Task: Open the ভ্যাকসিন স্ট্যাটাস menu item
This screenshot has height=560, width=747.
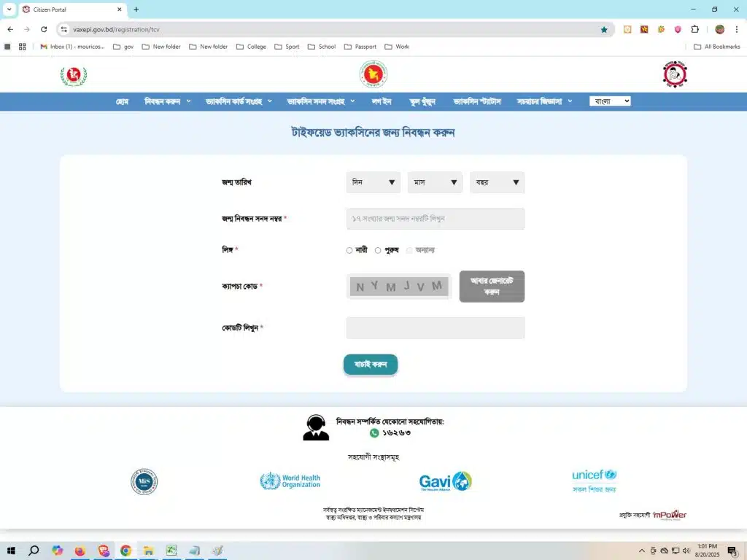Action: (476, 101)
